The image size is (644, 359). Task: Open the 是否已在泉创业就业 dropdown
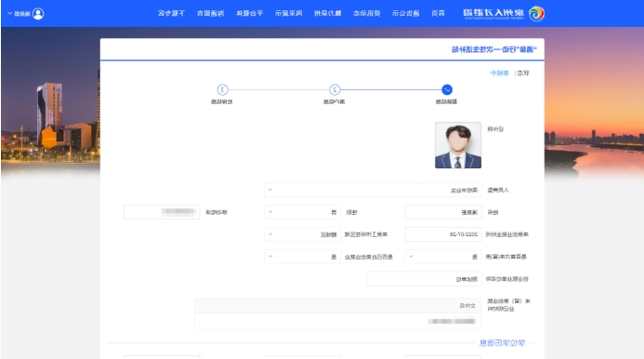click(x=302, y=257)
